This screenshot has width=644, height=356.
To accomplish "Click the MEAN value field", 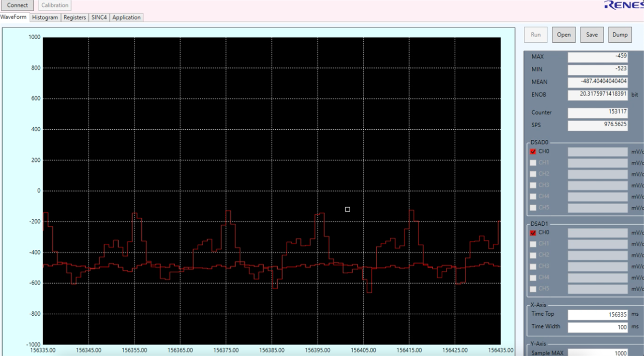I will tap(598, 82).
